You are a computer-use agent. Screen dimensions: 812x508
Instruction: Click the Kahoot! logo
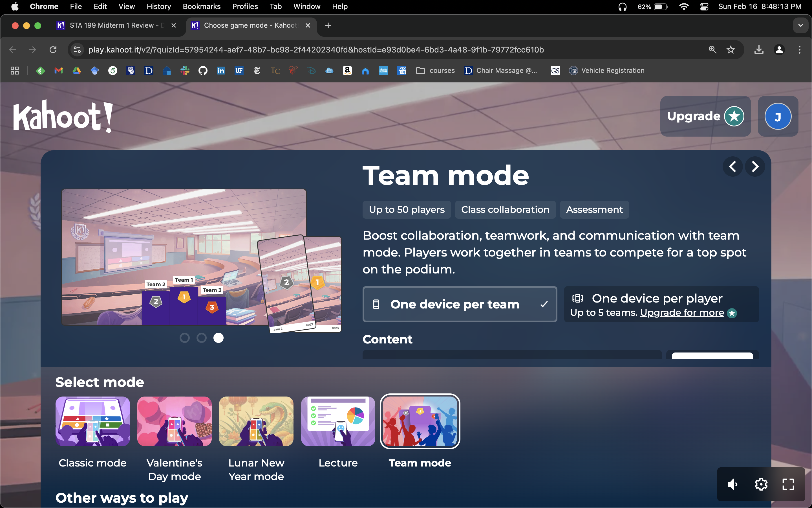click(63, 116)
